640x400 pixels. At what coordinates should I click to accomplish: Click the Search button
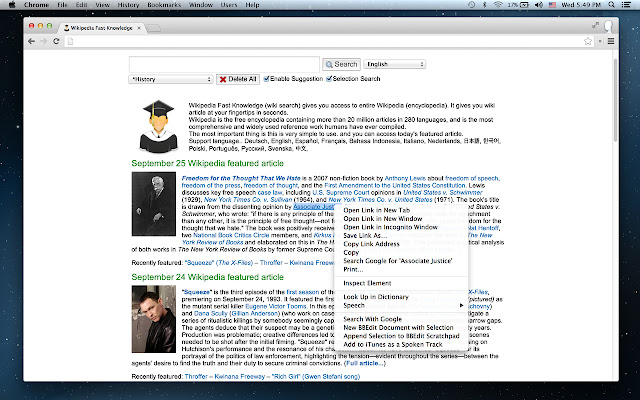pos(342,64)
